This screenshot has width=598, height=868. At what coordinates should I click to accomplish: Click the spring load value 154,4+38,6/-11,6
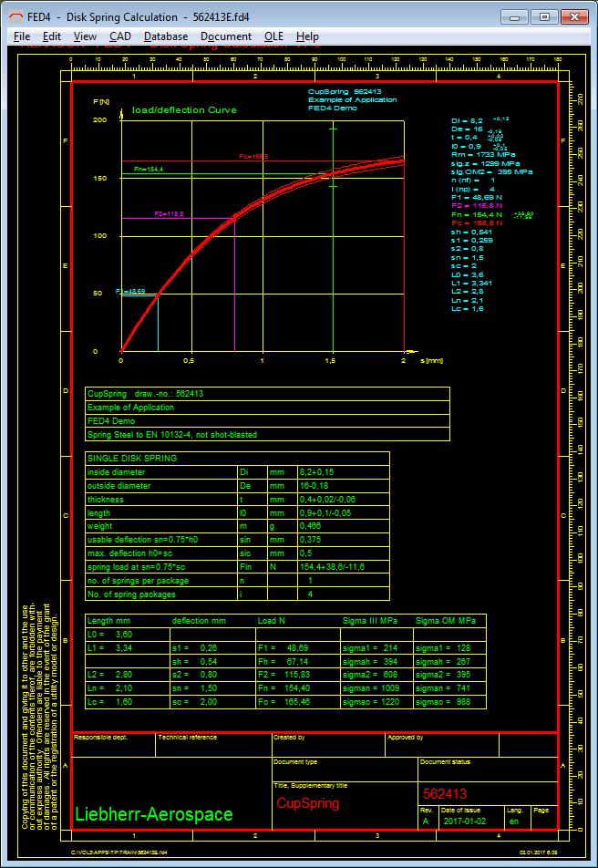point(332,567)
